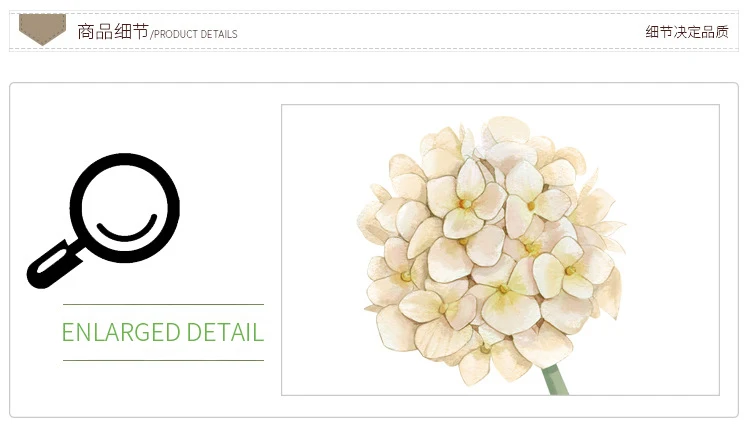
Task: Click the green line below ENLARGED DETAIL
Action: [164, 360]
